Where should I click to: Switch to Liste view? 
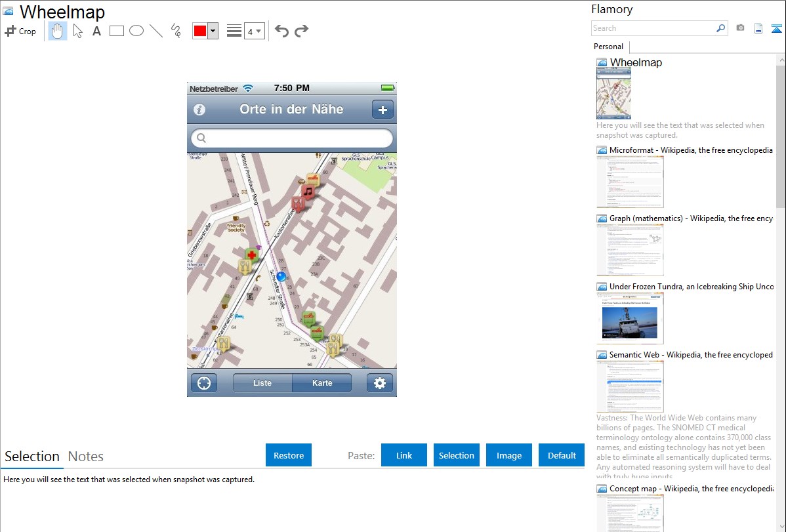(262, 383)
